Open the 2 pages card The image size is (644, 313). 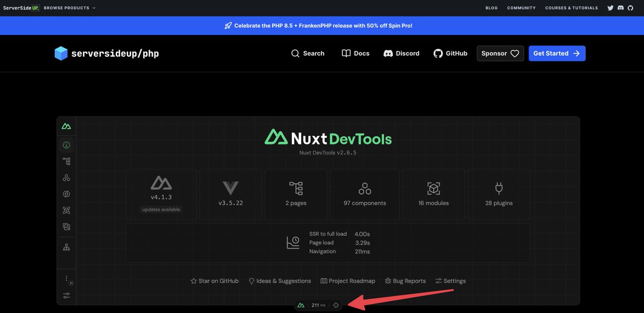296,195
